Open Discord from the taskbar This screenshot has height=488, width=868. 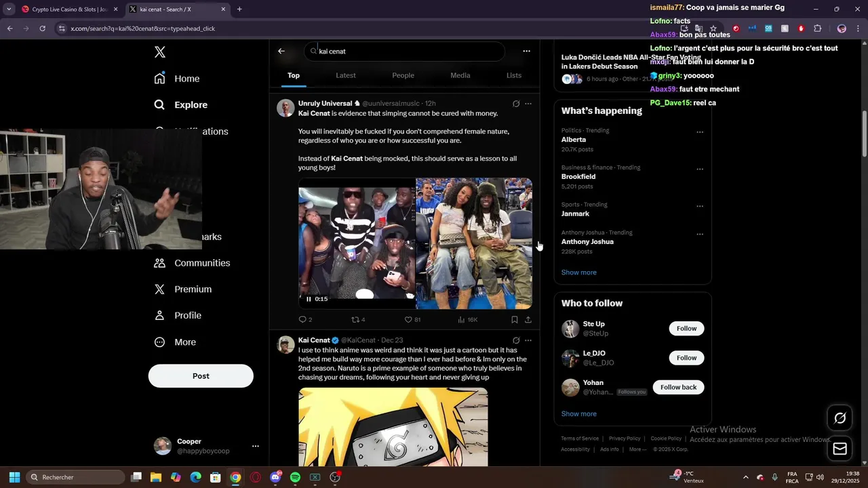275,477
